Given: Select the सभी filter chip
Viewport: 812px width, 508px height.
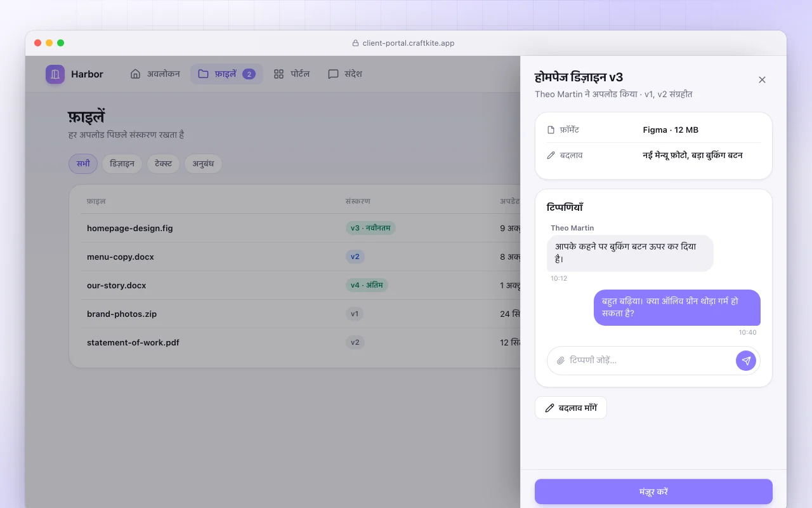Looking at the screenshot, I should 83,164.
